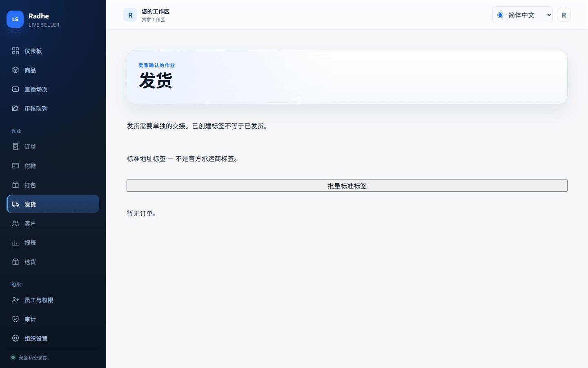The height and width of the screenshot is (368, 588).
Task: Click the shipping truck icon beside 发货
Action: tap(16, 204)
